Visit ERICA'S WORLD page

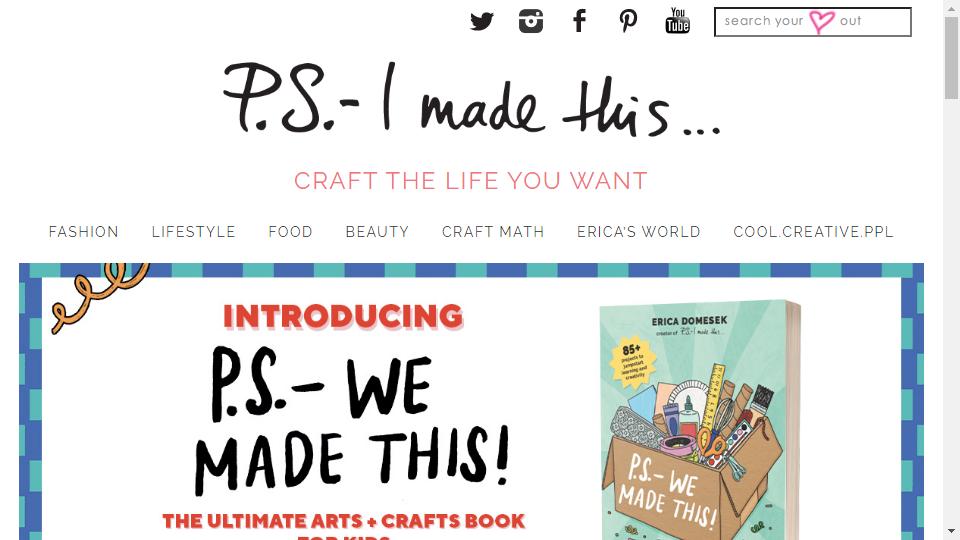tap(639, 232)
